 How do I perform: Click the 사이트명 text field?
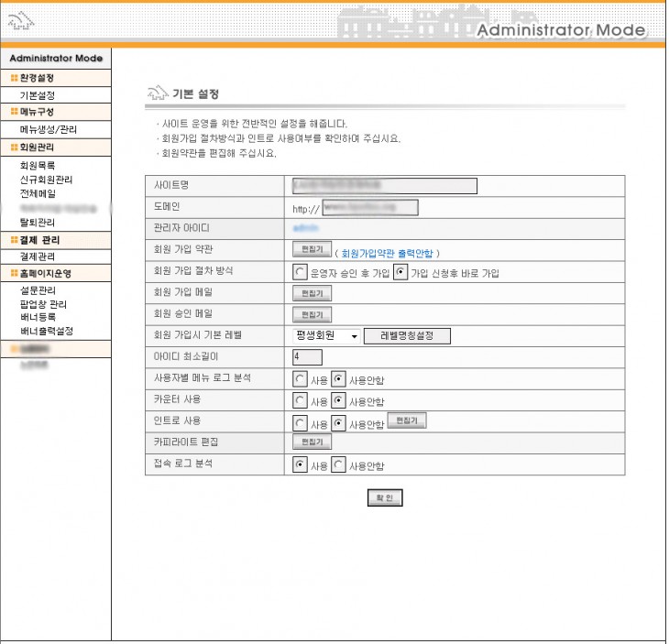[x=384, y=186]
